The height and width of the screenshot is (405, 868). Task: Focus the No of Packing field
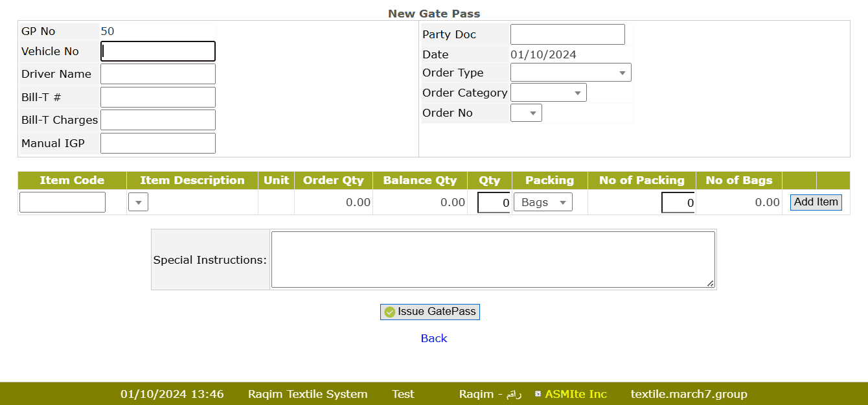tap(678, 203)
